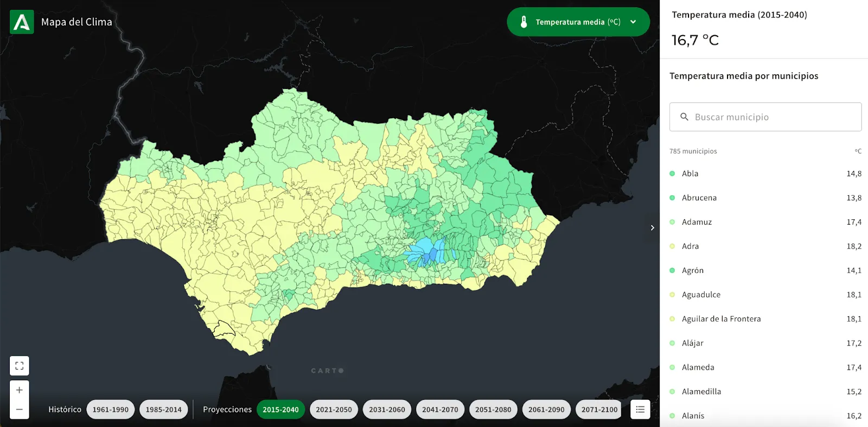Select the 1961-1990 historical period

point(110,410)
